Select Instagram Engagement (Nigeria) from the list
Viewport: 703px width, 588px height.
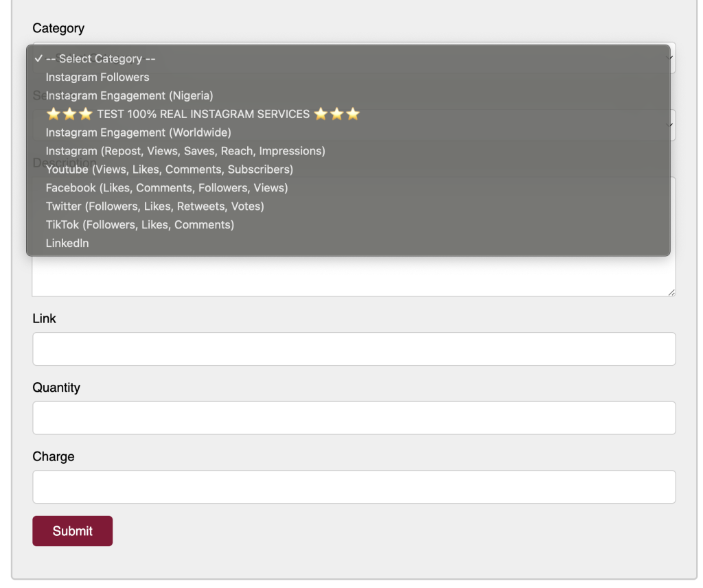tap(129, 96)
